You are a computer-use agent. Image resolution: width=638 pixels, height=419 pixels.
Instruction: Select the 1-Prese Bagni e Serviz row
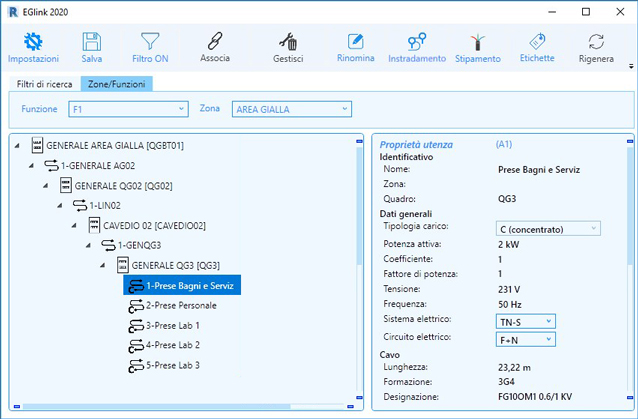pos(182,286)
